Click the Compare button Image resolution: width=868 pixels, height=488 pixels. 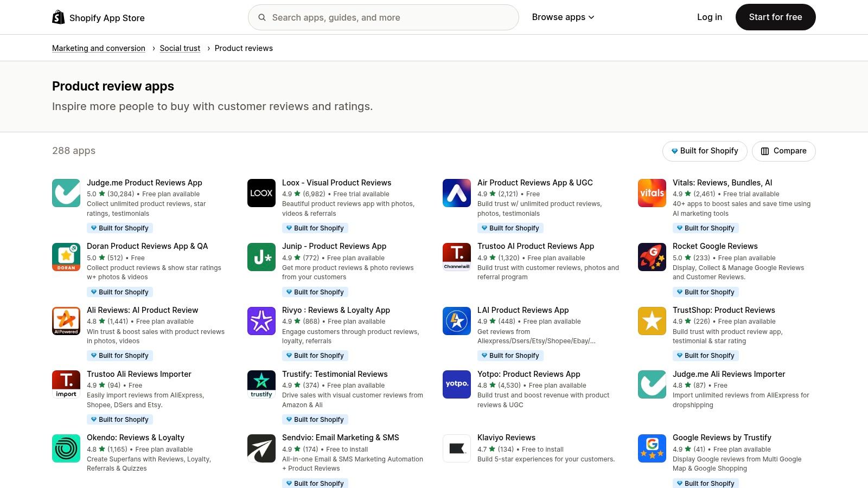[783, 151]
